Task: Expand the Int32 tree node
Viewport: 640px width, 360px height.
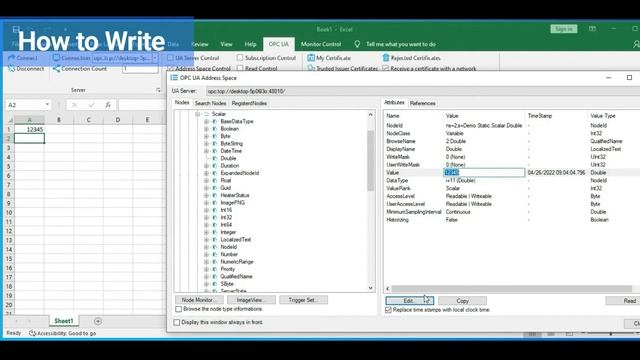Action: [x=207, y=218]
